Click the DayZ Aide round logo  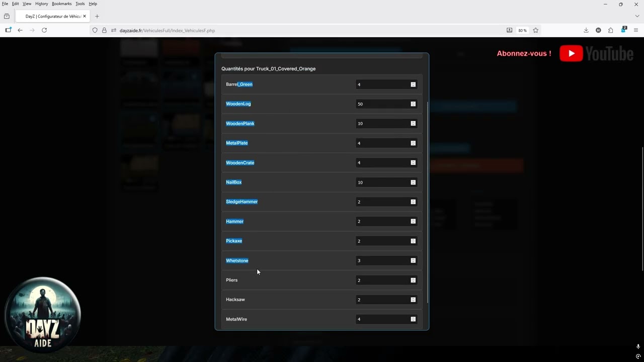[x=42, y=315]
